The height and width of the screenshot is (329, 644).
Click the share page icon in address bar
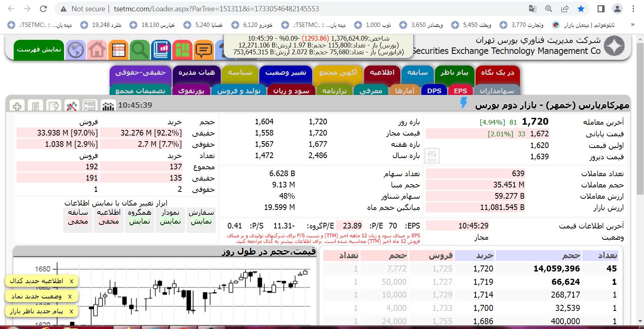click(x=565, y=9)
